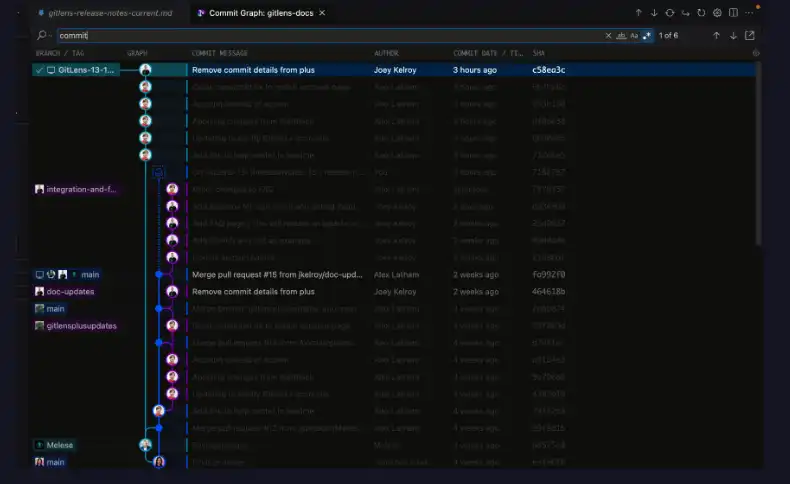
Task: Toggle the highlighted search filter option
Action: [x=647, y=35]
